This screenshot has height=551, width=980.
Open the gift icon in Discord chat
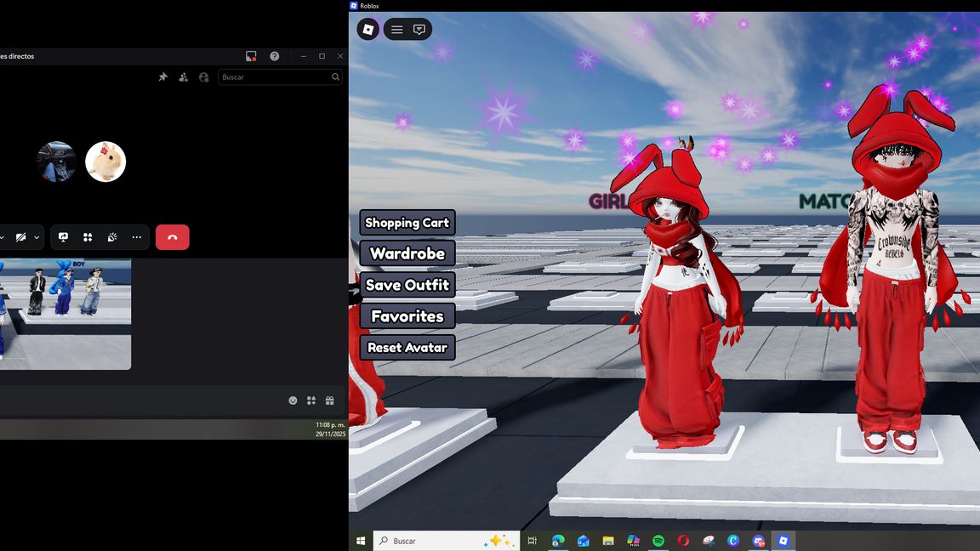[330, 400]
